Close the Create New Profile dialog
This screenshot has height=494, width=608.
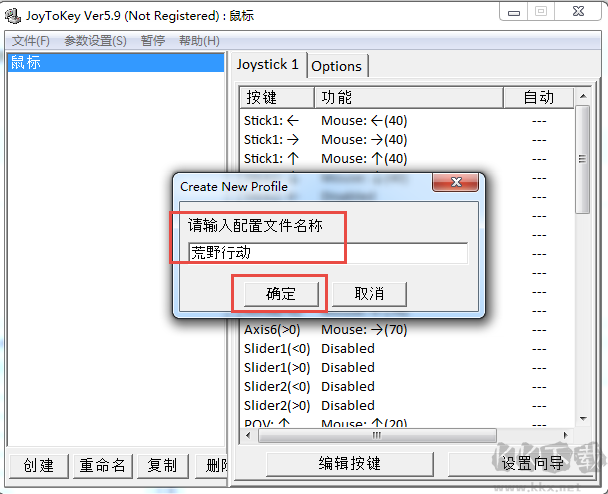[456, 182]
